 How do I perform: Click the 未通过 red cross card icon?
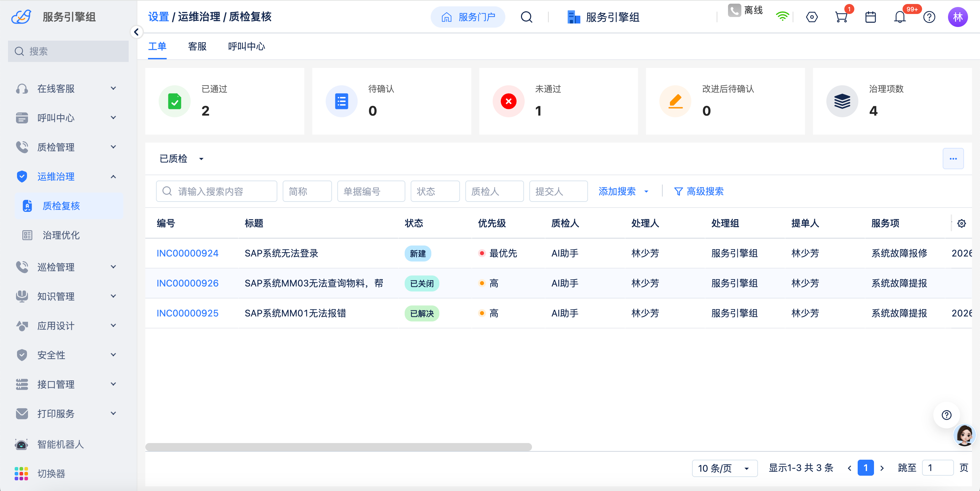[508, 102]
